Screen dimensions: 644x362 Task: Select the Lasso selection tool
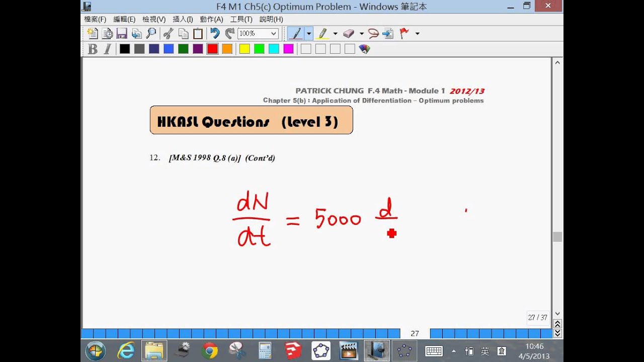point(373,34)
